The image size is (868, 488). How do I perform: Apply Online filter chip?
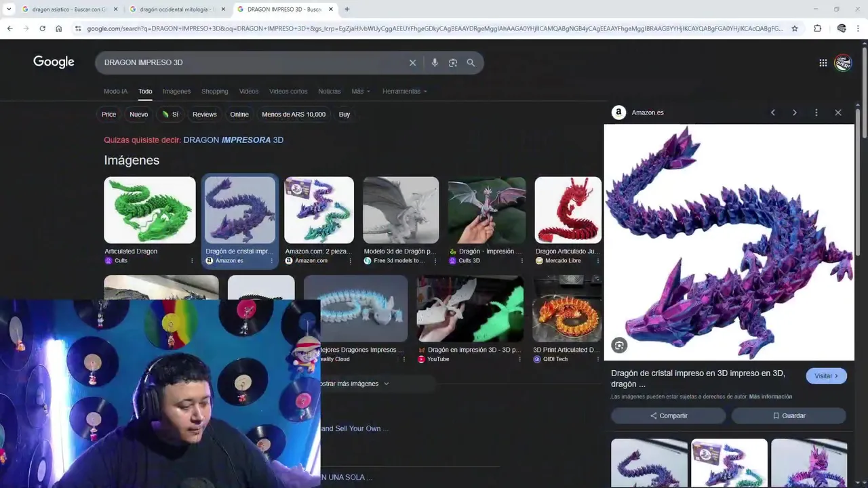pyautogui.click(x=239, y=115)
